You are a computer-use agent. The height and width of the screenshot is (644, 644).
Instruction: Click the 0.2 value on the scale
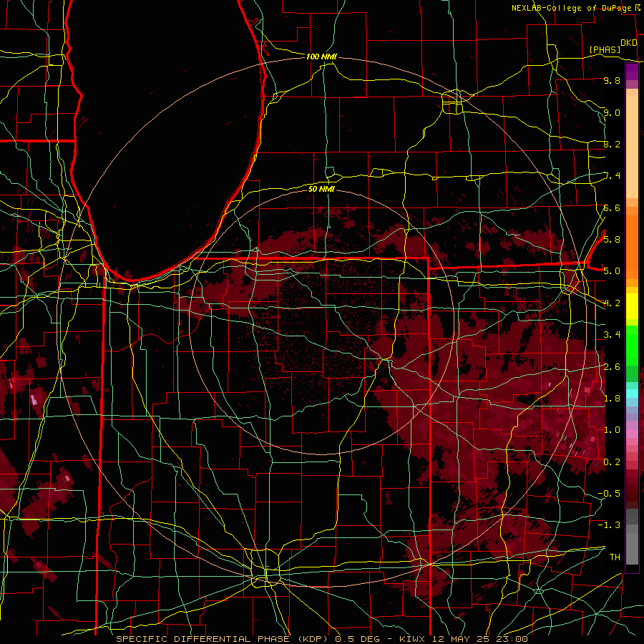(x=612, y=462)
